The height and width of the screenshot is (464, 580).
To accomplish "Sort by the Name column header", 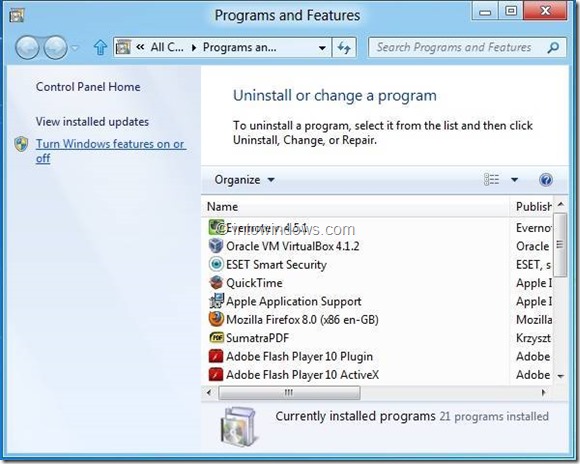I will (x=356, y=206).
